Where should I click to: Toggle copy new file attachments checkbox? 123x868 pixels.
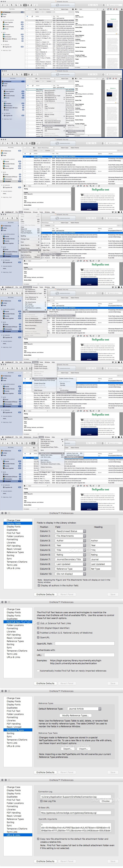pos(38,839)
